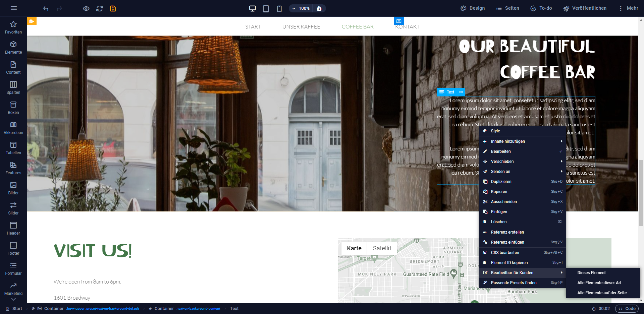This screenshot has width=644, height=314.
Task: Open Tabellen in the sidebar
Action: click(13, 148)
